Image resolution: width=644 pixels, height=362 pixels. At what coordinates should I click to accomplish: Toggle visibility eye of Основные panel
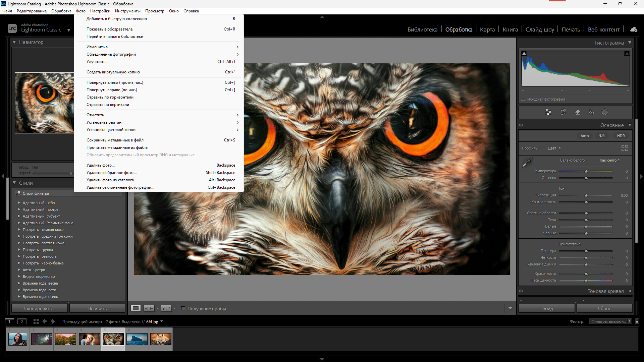(521, 125)
